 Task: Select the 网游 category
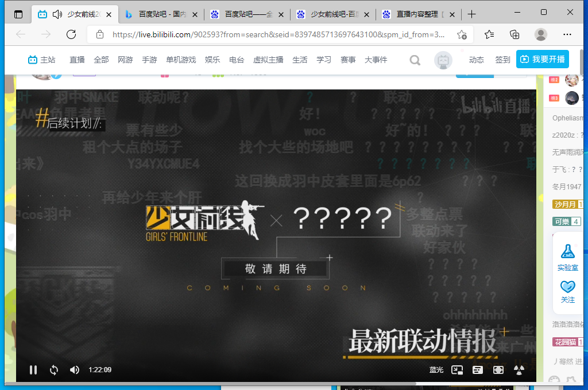(125, 60)
